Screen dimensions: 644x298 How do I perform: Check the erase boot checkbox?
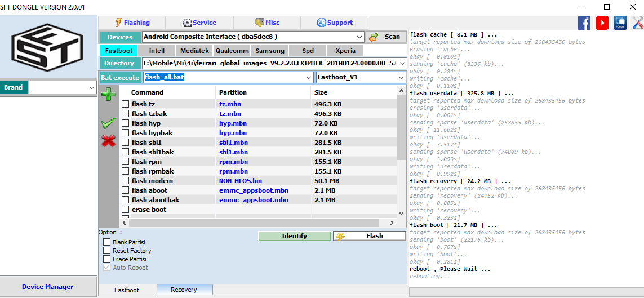[125, 210]
